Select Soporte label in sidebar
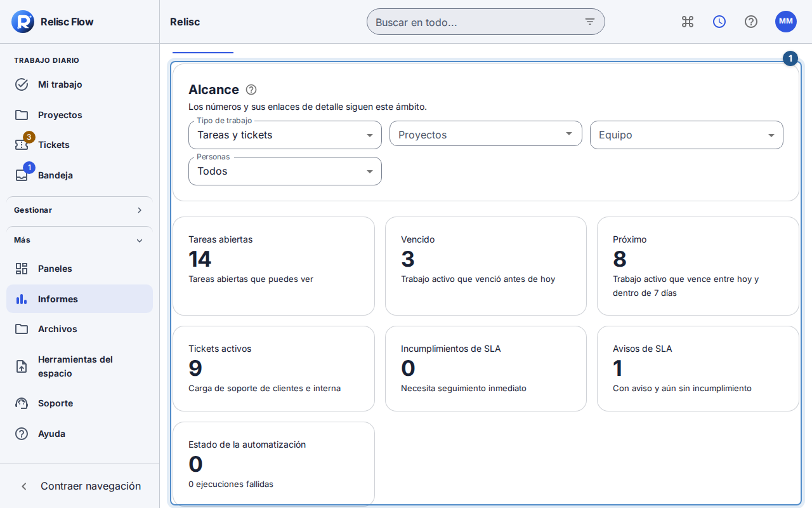 pyautogui.click(x=56, y=403)
